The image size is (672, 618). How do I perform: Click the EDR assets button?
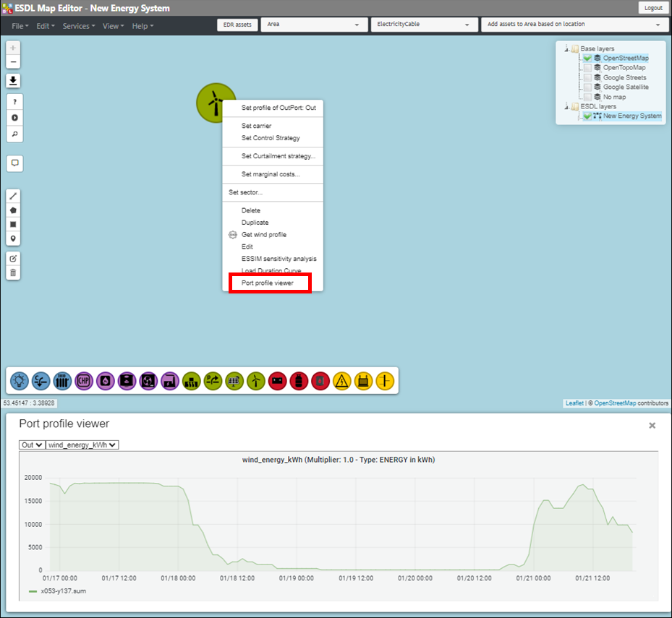[237, 25]
